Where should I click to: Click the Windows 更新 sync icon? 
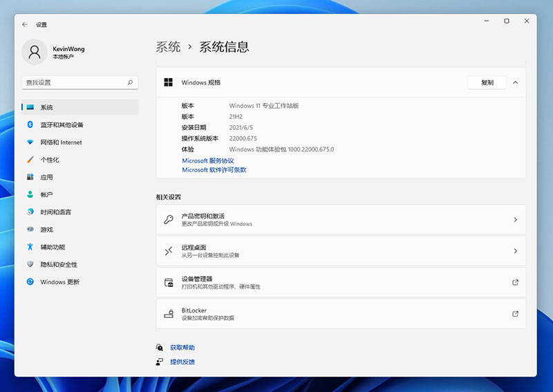(30, 281)
